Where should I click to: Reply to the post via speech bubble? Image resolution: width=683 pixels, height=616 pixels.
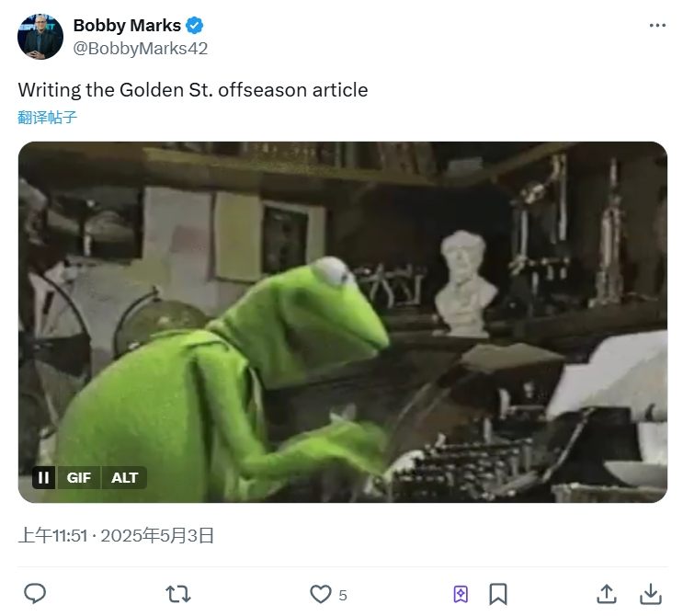pos(35,594)
